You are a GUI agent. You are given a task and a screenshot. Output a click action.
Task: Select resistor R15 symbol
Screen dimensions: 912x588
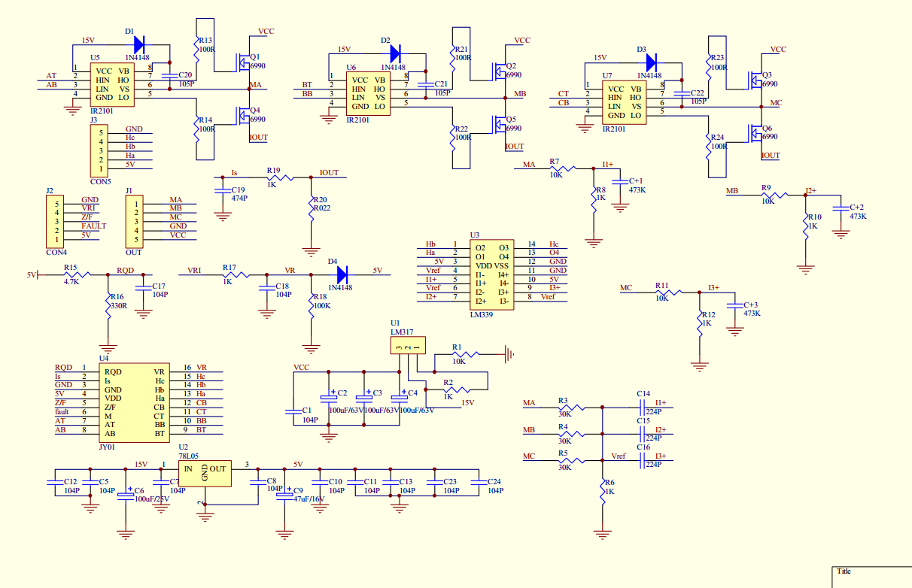pyautogui.click(x=78, y=275)
